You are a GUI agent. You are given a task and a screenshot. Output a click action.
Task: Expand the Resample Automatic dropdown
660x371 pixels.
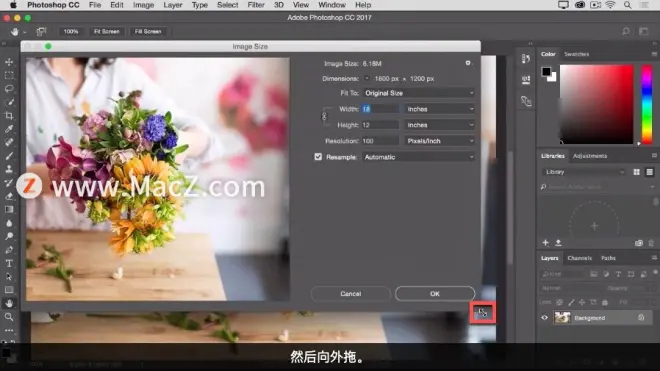coord(419,157)
